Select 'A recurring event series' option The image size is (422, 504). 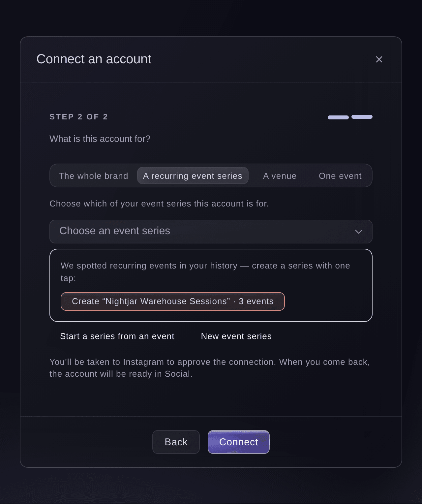[193, 176]
